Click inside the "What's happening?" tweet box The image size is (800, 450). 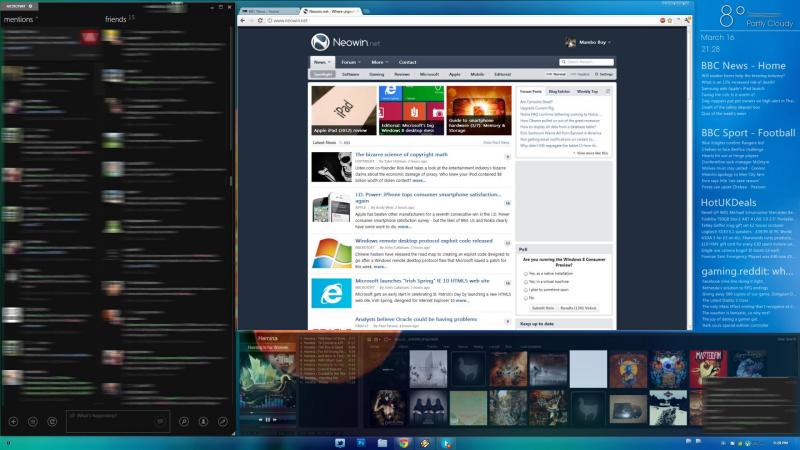[x=117, y=421]
